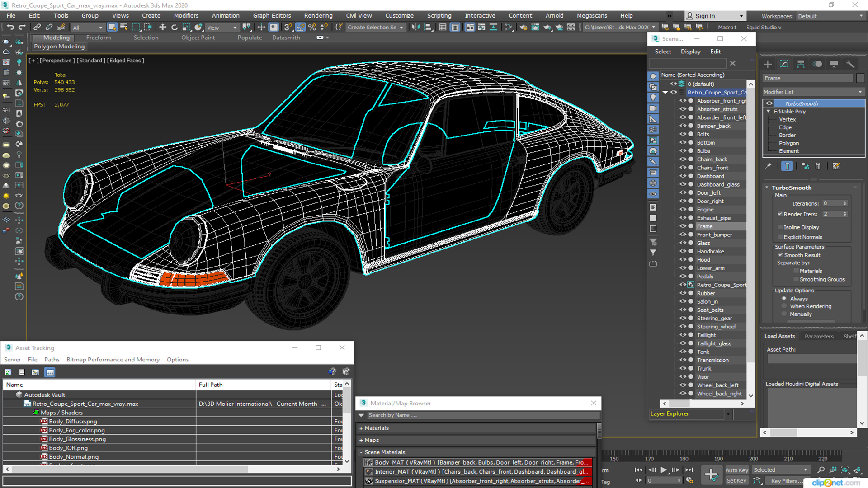Open the Modifier List dropdown
868x488 pixels.
pos(813,92)
